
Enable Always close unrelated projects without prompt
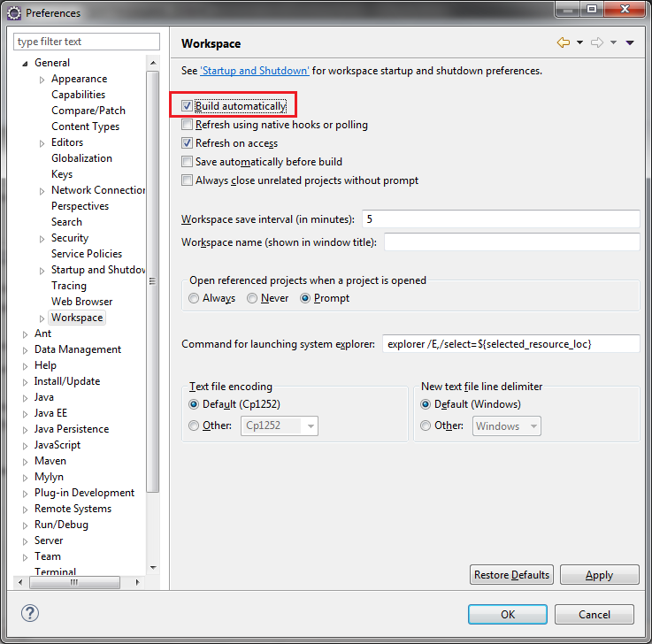[x=187, y=180]
